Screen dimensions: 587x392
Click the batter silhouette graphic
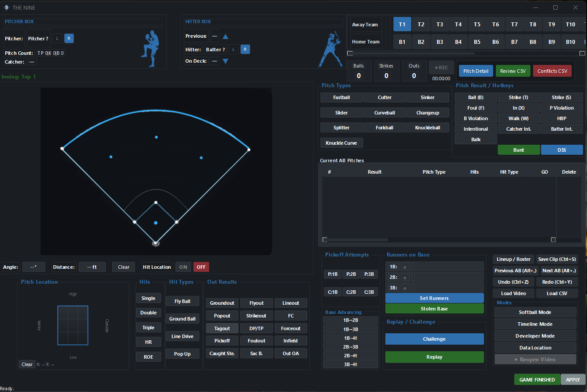point(330,48)
